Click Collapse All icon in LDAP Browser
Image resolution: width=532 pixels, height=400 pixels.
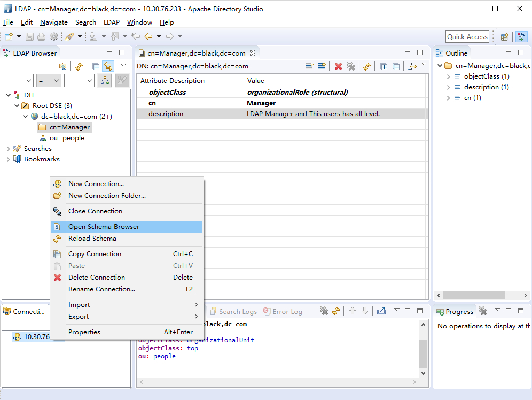tap(96, 66)
